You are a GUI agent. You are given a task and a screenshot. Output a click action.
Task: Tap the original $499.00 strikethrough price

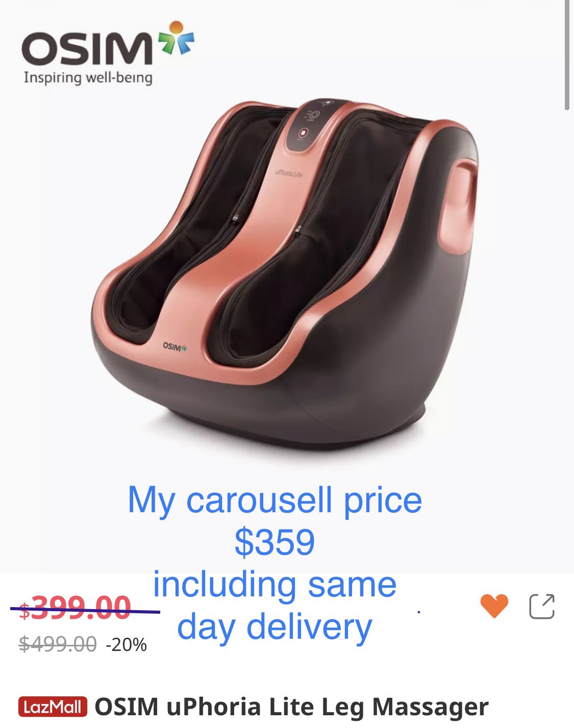[58, 644]
